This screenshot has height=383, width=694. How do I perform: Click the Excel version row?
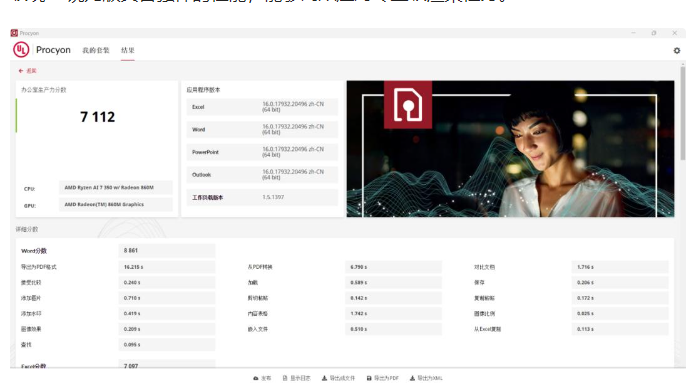pyautogui.click(x=262, y=107)
